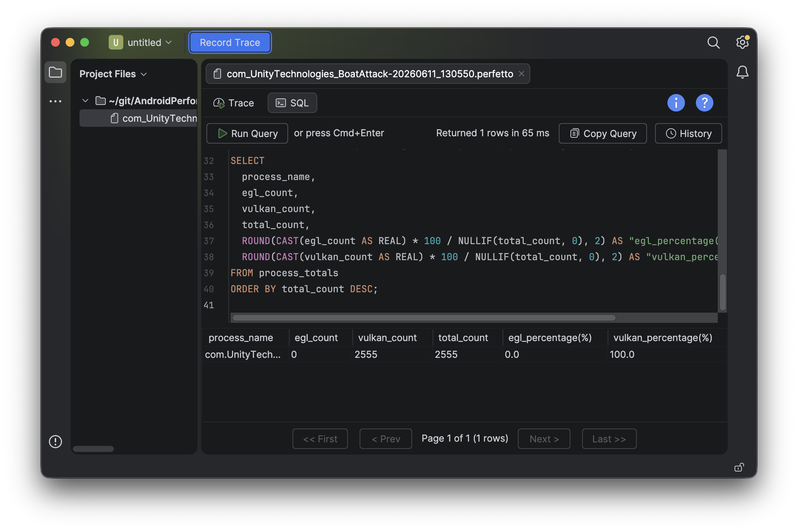The image size is (798, 532).
Task: Click the project panel horizontal scrollbar
Action: tap(93, 449)
